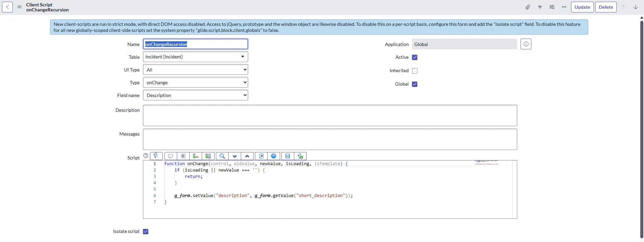The width and height of the screenshot is (644, 242).
Task: Click into the Messages text area
Action: point(330,139)
